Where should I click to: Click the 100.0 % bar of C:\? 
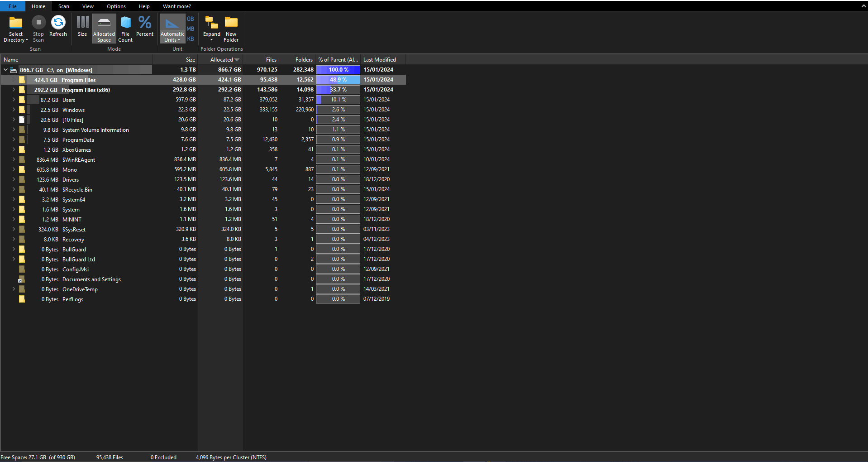click(338, 70)
